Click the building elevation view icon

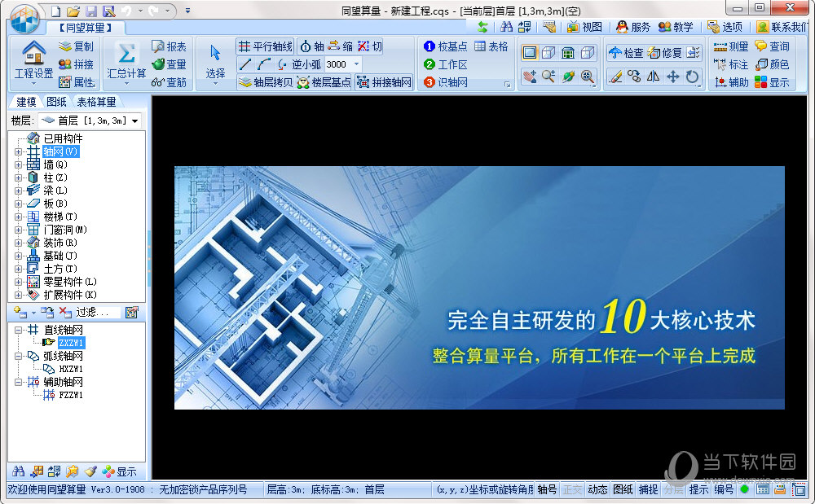click(x=568, y=52)
